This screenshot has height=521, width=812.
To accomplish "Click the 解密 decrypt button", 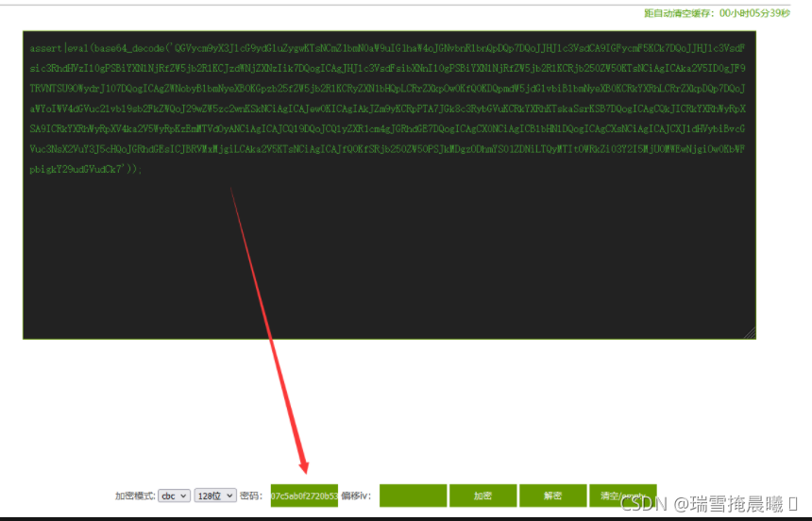I will click(x=552, y=496).
